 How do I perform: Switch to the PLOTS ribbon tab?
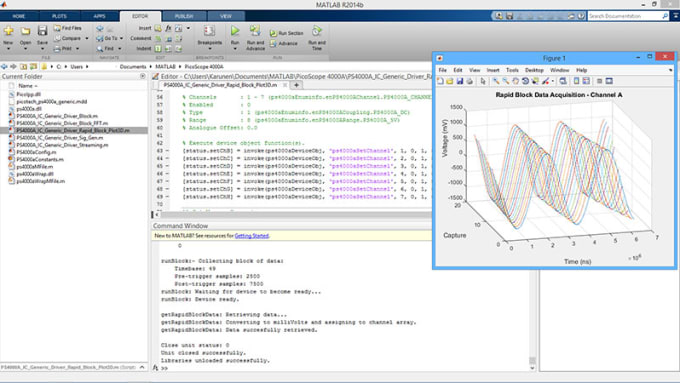tap(59, 16)
